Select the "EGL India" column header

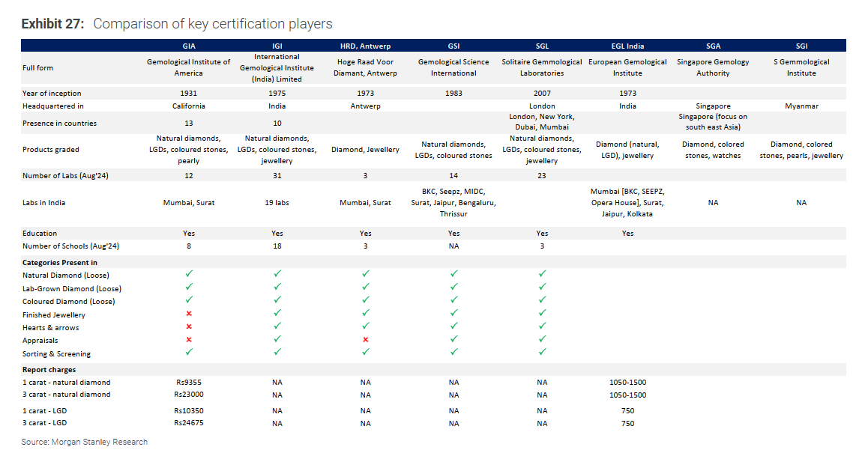click(x=627, y=46)
